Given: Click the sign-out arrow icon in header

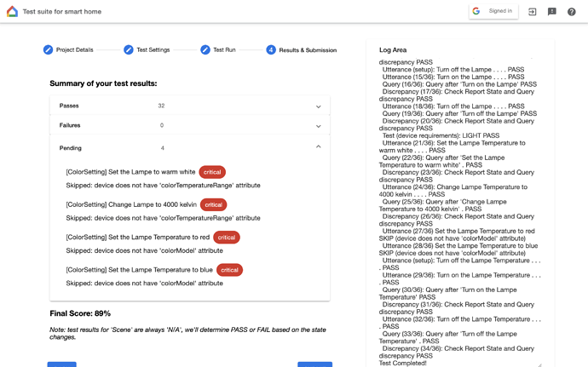Looking at the screenshot, I should (532, 12).
